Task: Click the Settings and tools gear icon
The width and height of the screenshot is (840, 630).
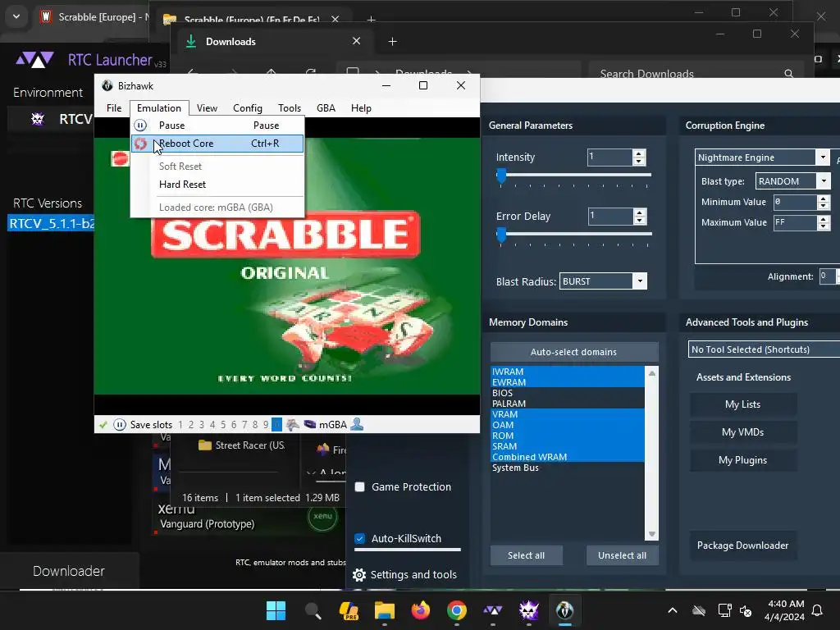Action: pyautogui.click(x=359, y=575)
